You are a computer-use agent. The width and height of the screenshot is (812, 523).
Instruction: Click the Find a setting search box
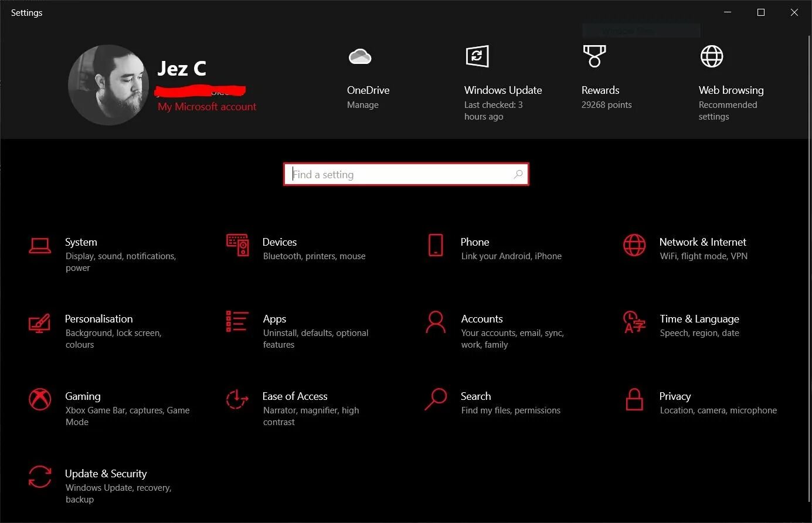click(406, 174)
